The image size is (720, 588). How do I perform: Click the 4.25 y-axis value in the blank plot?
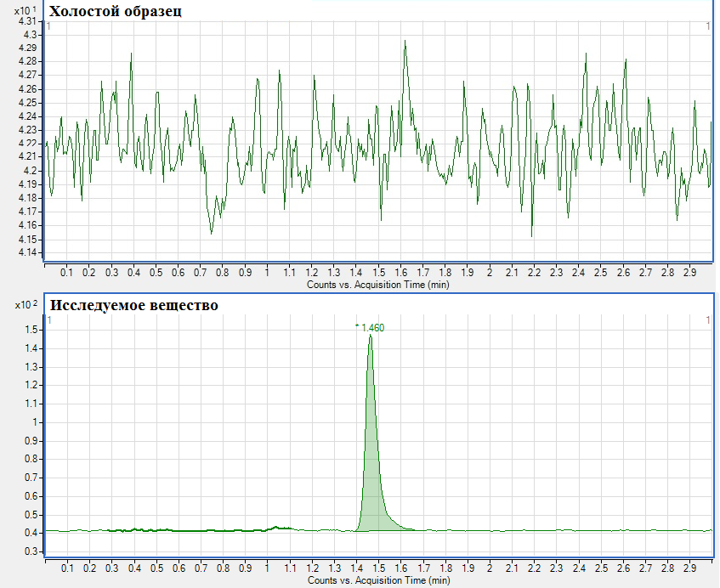27,103
